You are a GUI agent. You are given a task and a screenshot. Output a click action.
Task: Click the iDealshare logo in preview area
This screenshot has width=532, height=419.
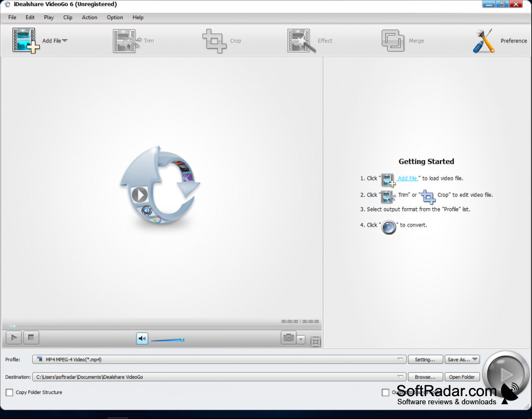coord(160,185)
